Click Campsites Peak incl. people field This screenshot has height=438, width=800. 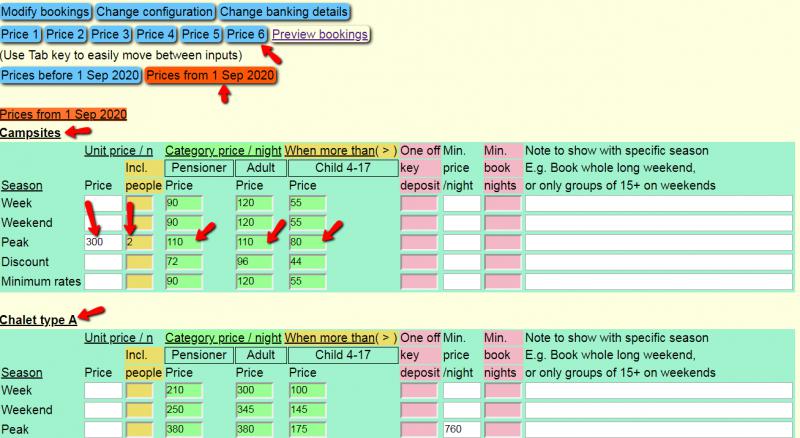click(139, 242)
